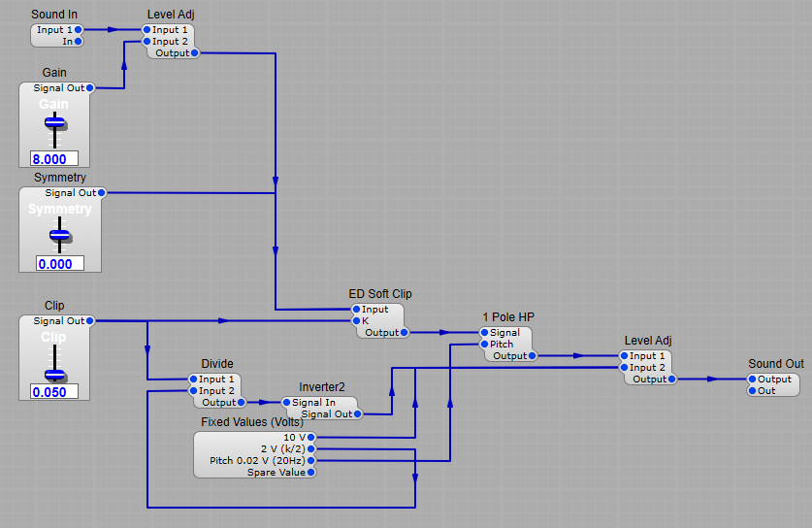Click the Spare Value output pin
This screenshot has width=812, height=528.
(x=311, y=473)
